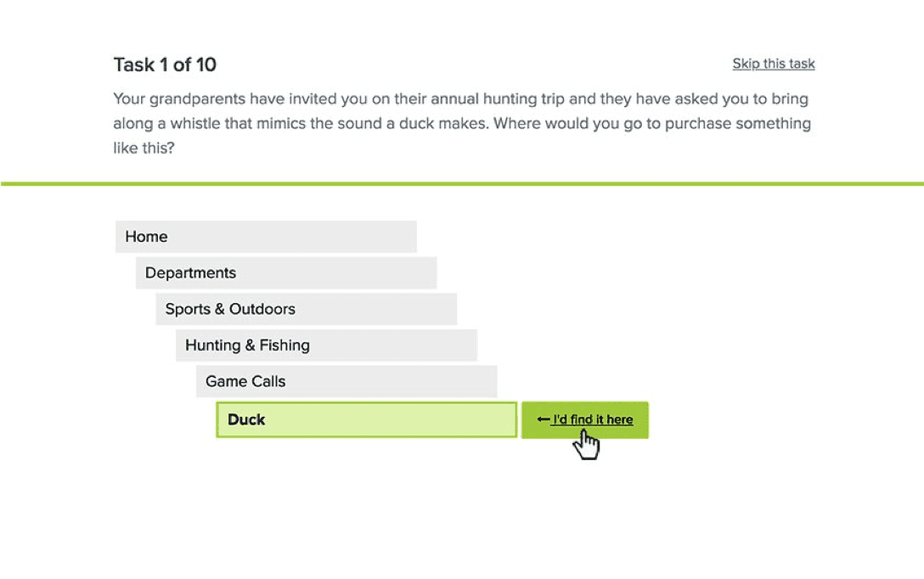Click the underlined I'd find it here text
Image resolution: width=924 pixels, height=579 pixels.
(592, 419)
